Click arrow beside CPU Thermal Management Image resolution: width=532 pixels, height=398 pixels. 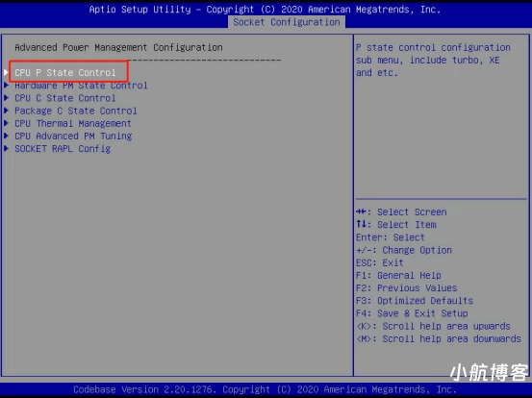(x=6, y=123)
